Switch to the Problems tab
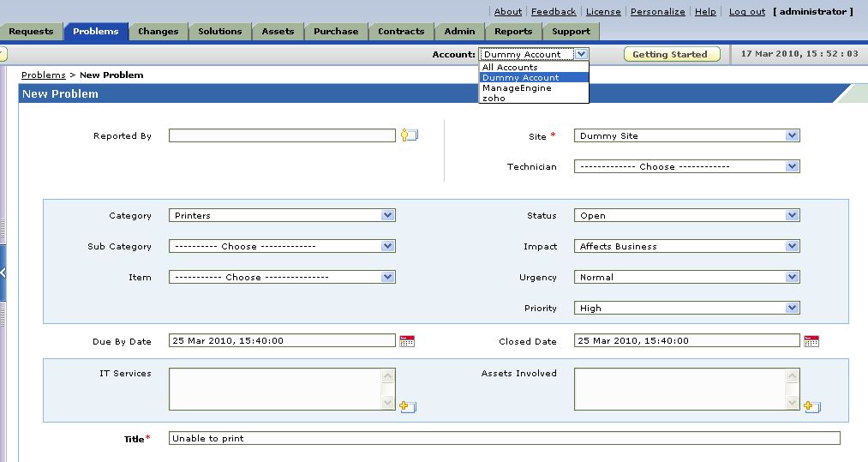The width and height of the screenshot is (868, 462). [x=96, y=32]
